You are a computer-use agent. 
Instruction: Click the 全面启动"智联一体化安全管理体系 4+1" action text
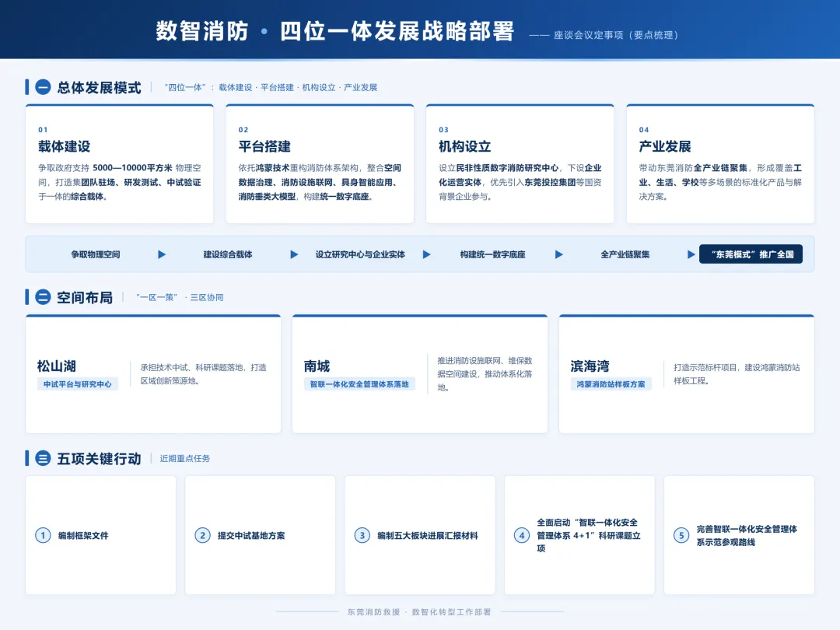(x=589, y=535)
